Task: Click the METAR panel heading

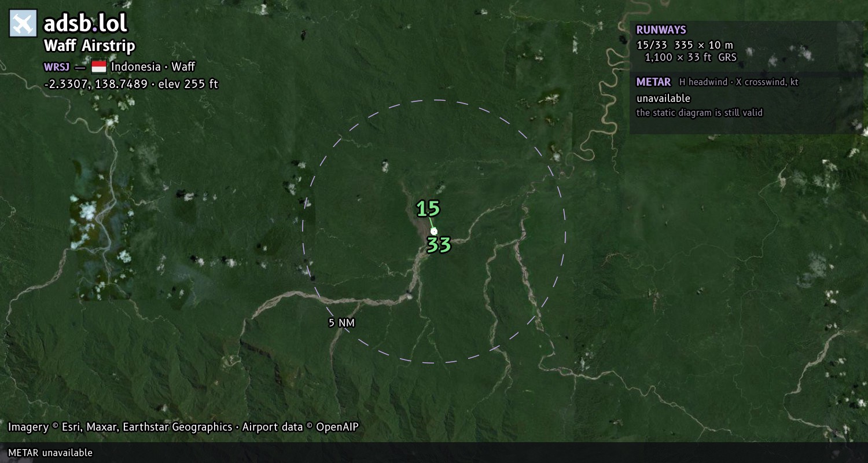Action: [x=654, y=82]
